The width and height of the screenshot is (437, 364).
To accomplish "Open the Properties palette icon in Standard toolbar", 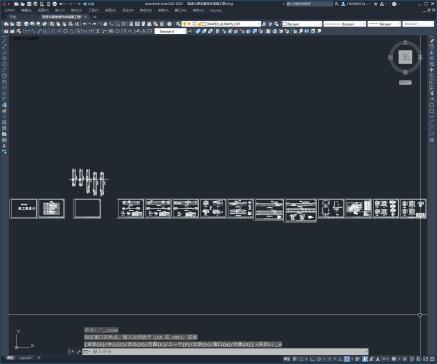I will (x=131, y=24).
